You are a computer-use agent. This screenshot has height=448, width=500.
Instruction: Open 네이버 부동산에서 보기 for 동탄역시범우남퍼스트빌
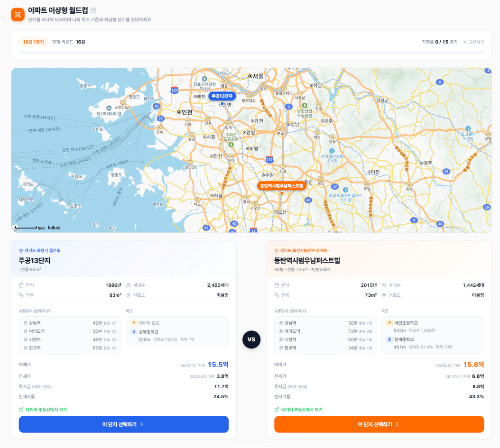(x=298, y=410)
